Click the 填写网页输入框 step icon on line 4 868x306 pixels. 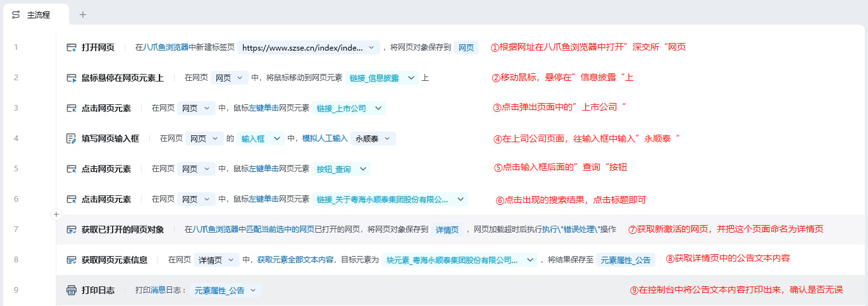[x=71, y=138]
